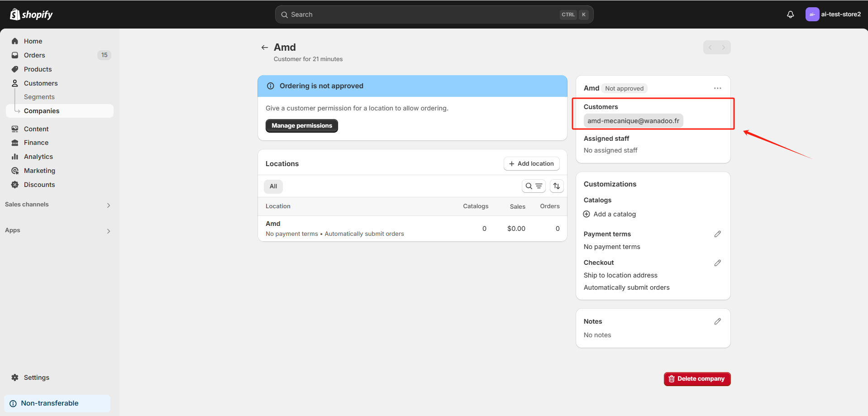
Task: Open the ai-test-store2 account menu
Action: coord(833,14)
